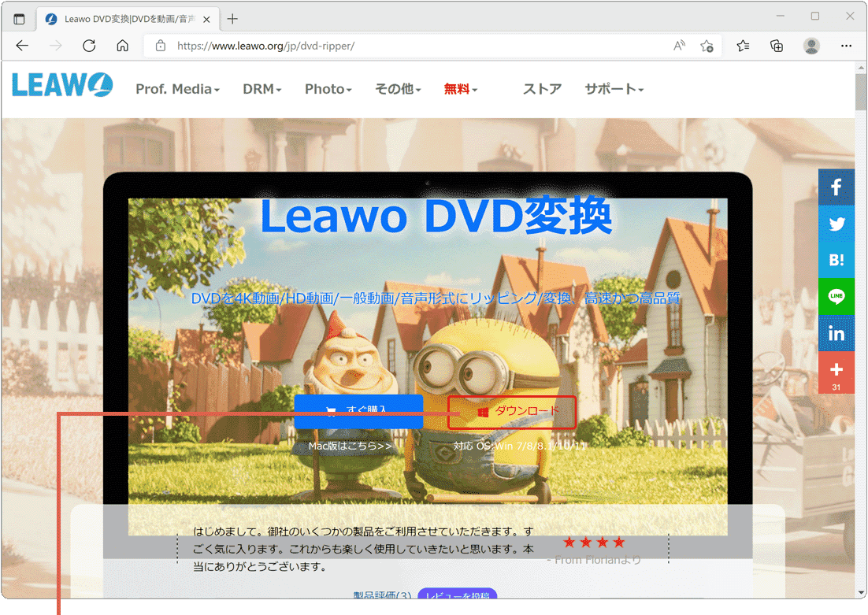This screenshot has height=615, width=868.
Task: Open the サポート dropdown menu
Action: click(x=614, y=89)
